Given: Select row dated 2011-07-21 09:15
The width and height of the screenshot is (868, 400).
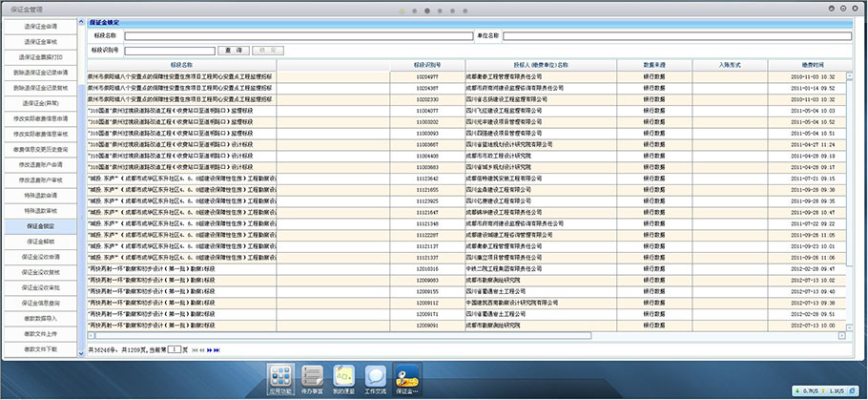Looking at the screenshot, I should (x=466, y=179).
